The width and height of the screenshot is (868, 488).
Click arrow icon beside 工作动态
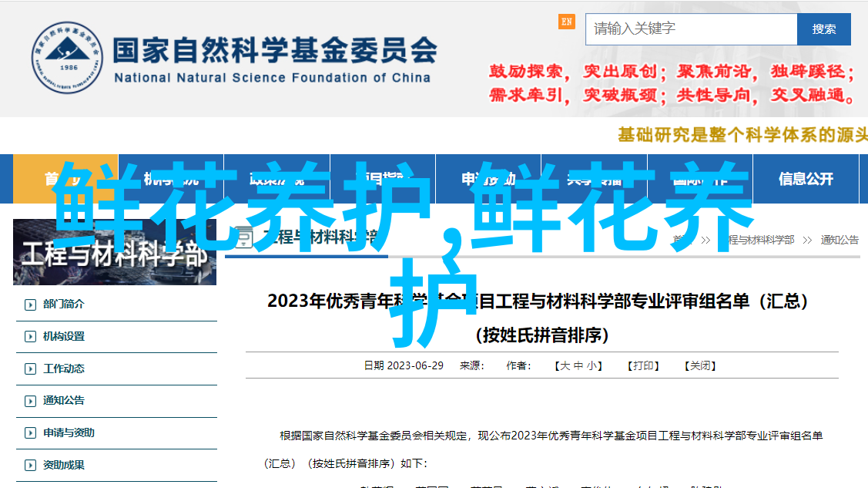31,369
